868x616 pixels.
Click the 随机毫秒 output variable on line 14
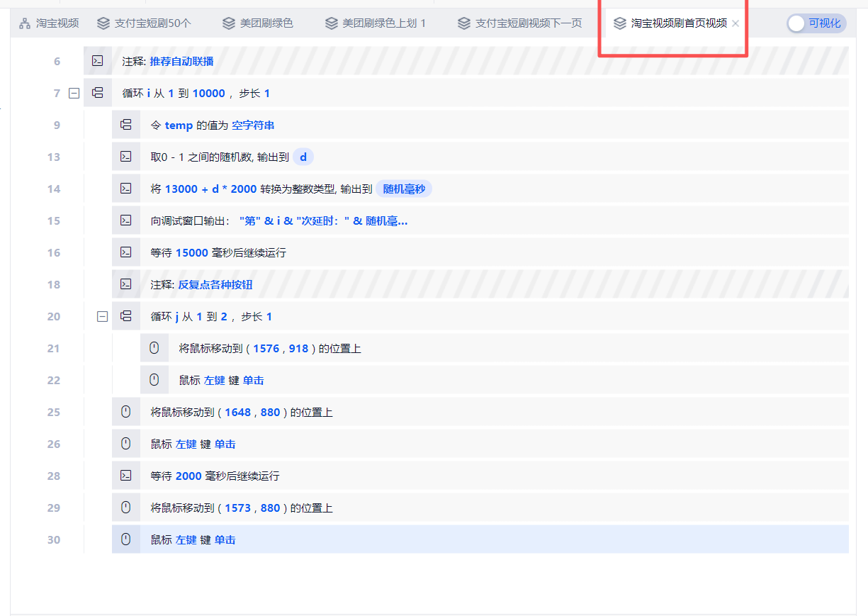coord(404,189)
